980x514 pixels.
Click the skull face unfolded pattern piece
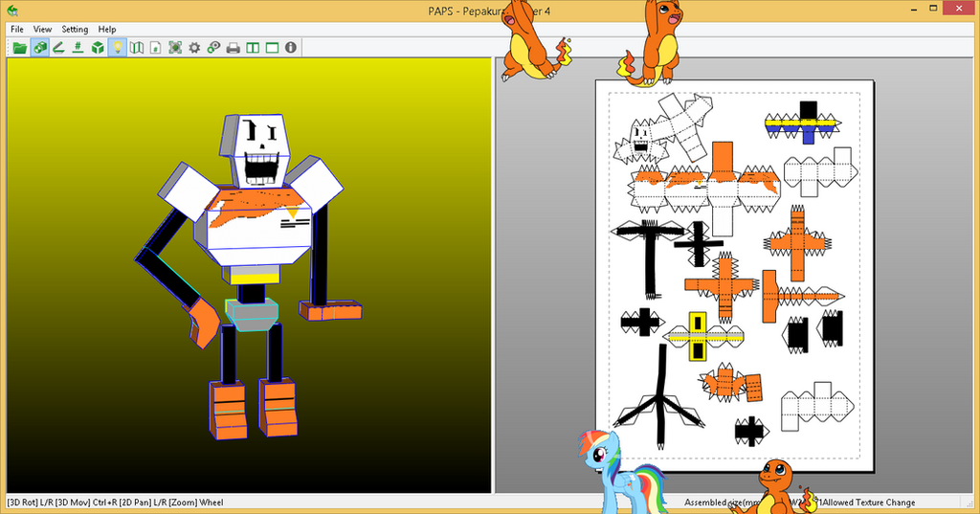coord(640,144)
